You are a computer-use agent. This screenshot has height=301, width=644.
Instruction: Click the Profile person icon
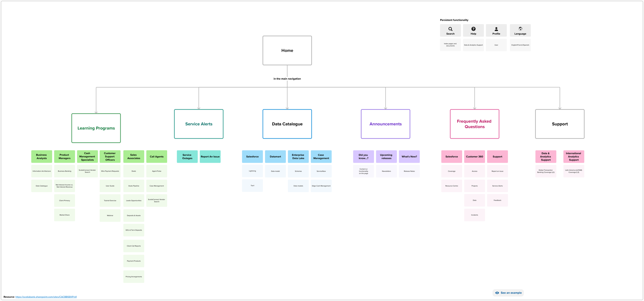496,29
